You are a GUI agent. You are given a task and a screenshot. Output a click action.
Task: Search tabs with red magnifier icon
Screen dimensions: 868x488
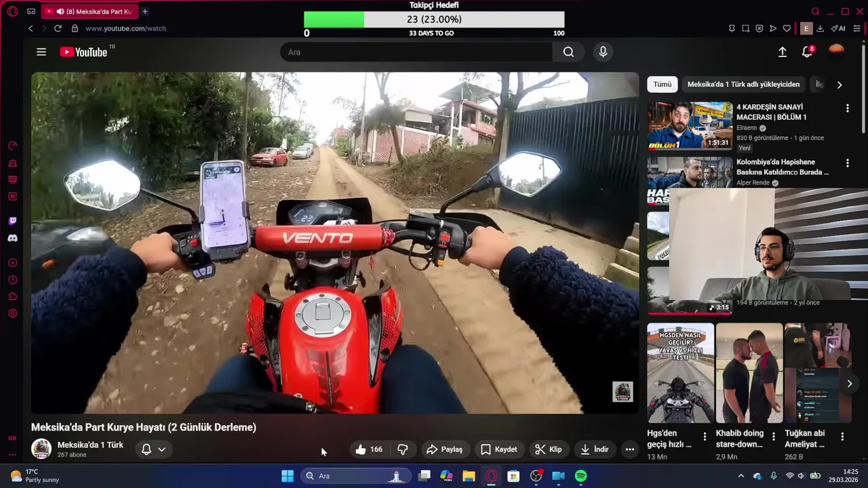(x=816, y=12)
